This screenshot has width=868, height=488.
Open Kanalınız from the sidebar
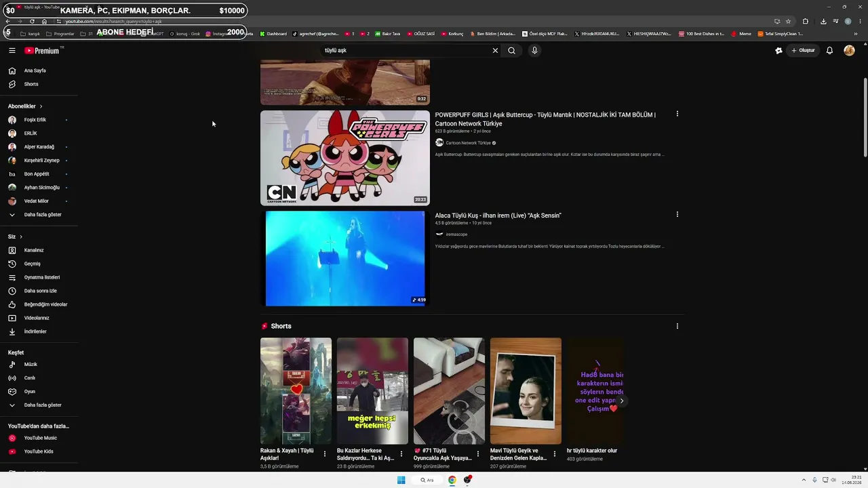click(x=34, y=250)
